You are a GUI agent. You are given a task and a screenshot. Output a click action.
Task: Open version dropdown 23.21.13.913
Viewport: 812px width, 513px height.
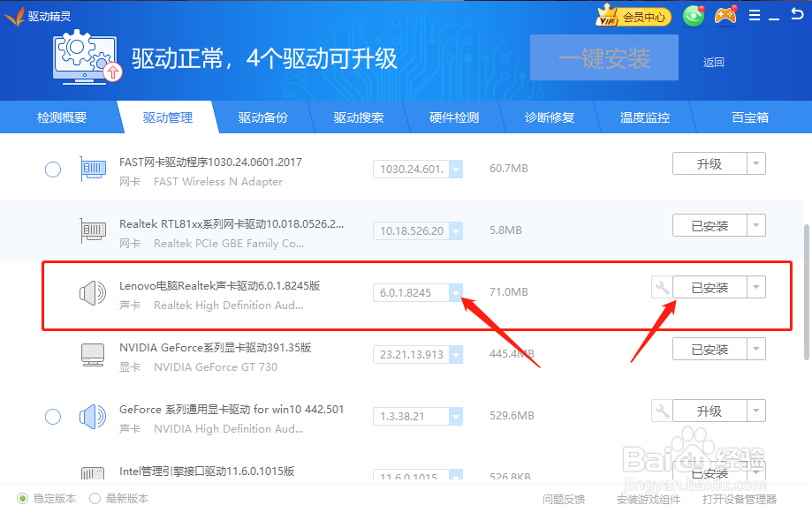[x=456, y=355]
